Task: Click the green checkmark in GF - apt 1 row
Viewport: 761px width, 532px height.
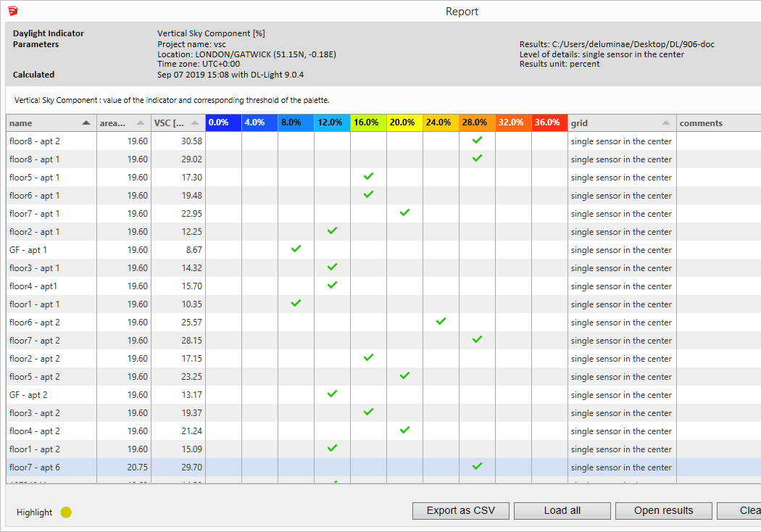Action: [x=296, y=249]
